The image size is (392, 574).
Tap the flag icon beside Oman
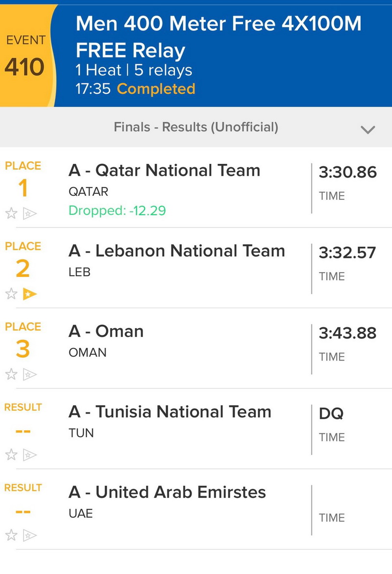[x=30, y=374]
